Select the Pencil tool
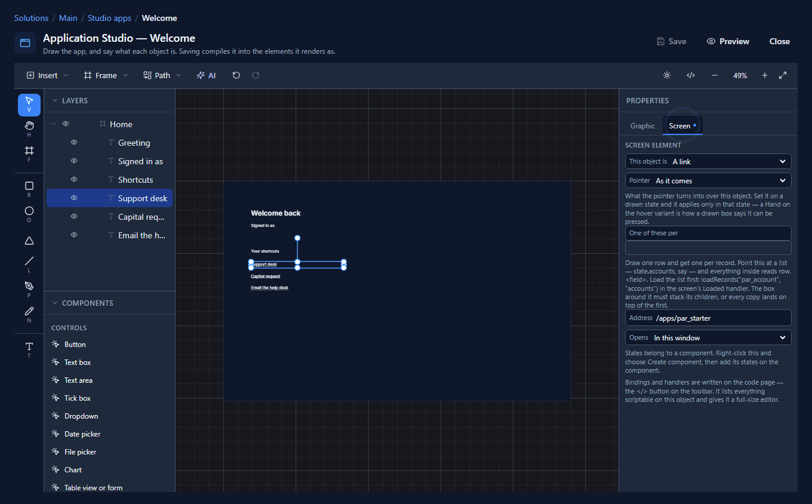Screen dimensions: 812x504 click(x=29, y=314)
